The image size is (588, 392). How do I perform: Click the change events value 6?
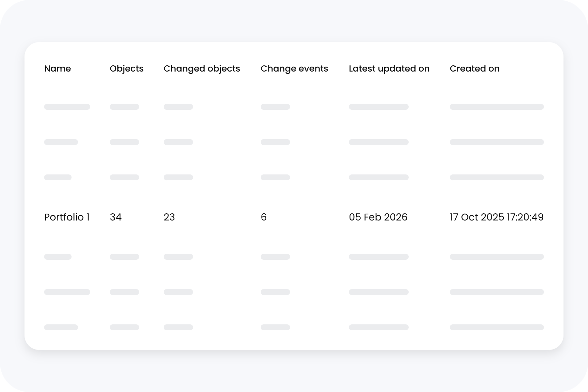[264, 217]
